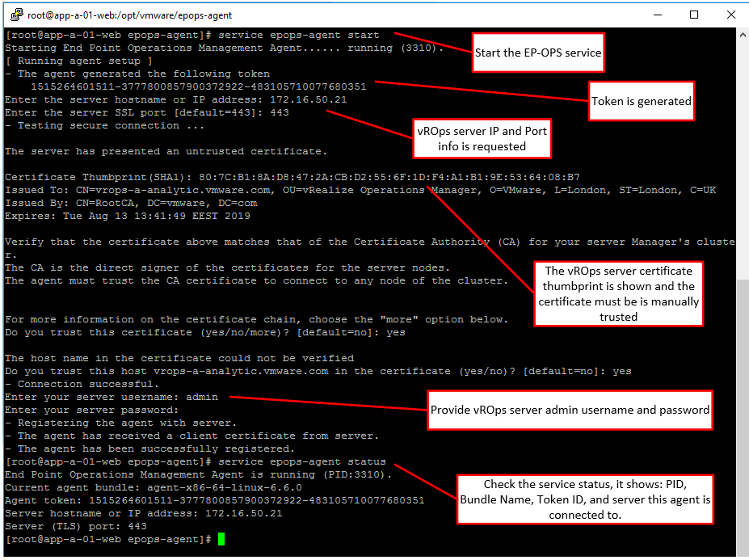Minimize the PuTTY terminal window
The width and height of the screenshot is (749, 560).
[x=658, y=15]
